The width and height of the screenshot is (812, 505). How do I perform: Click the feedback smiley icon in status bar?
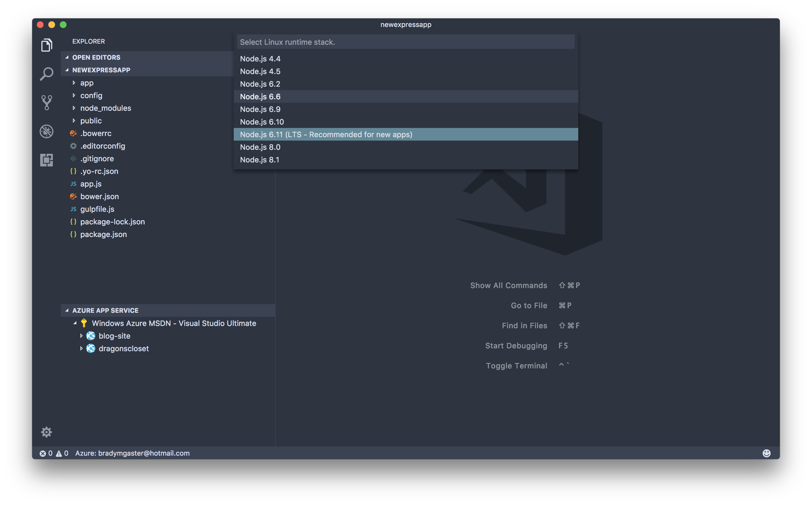(x=766, y=453)
